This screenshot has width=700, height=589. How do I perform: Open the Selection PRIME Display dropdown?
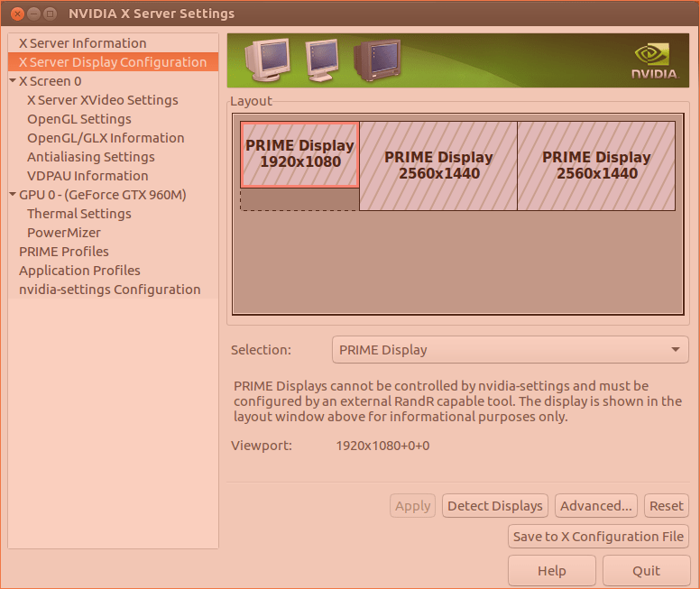[x=511, y=350]
